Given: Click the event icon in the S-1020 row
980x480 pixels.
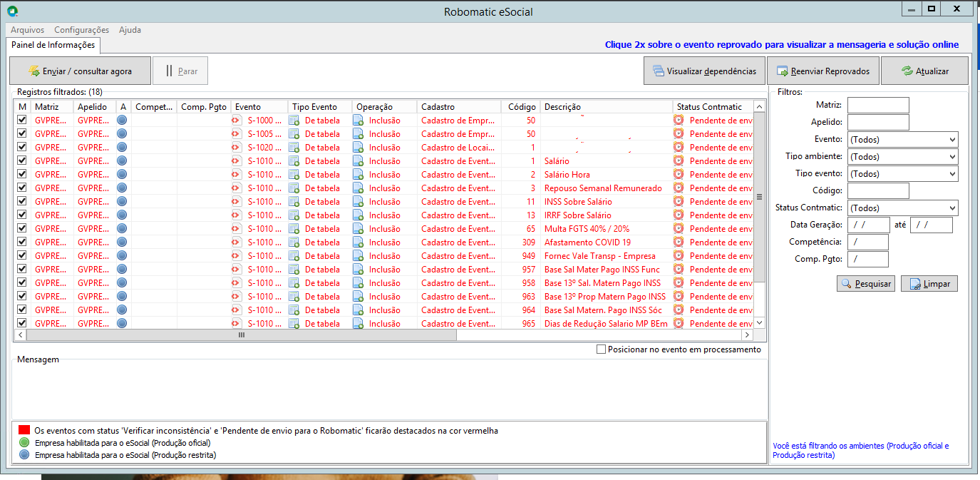Looking at the screenshot, I should [x=237, y=148].
